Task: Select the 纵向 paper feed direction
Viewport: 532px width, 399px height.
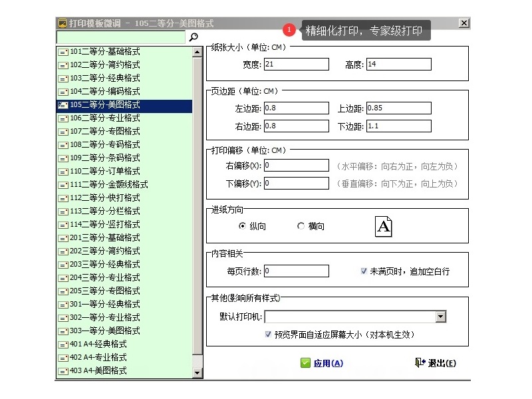Action: tap(242, 226)
